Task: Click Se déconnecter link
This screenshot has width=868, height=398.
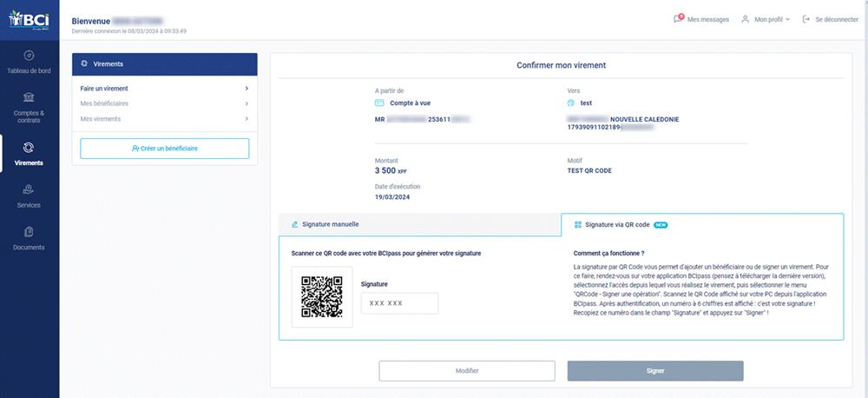Action: click(x=837, y=19)
